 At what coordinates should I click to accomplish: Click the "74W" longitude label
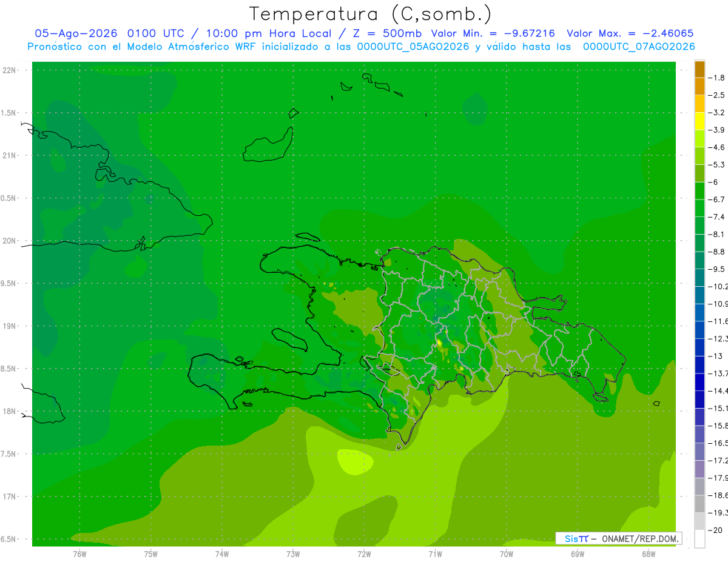(221, 554)
